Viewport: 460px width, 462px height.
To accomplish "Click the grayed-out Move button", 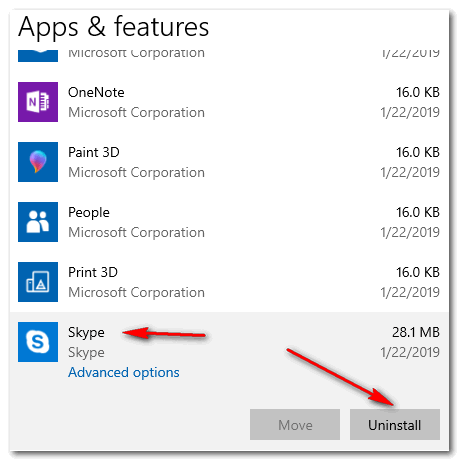I will click(x=295, y=425).
